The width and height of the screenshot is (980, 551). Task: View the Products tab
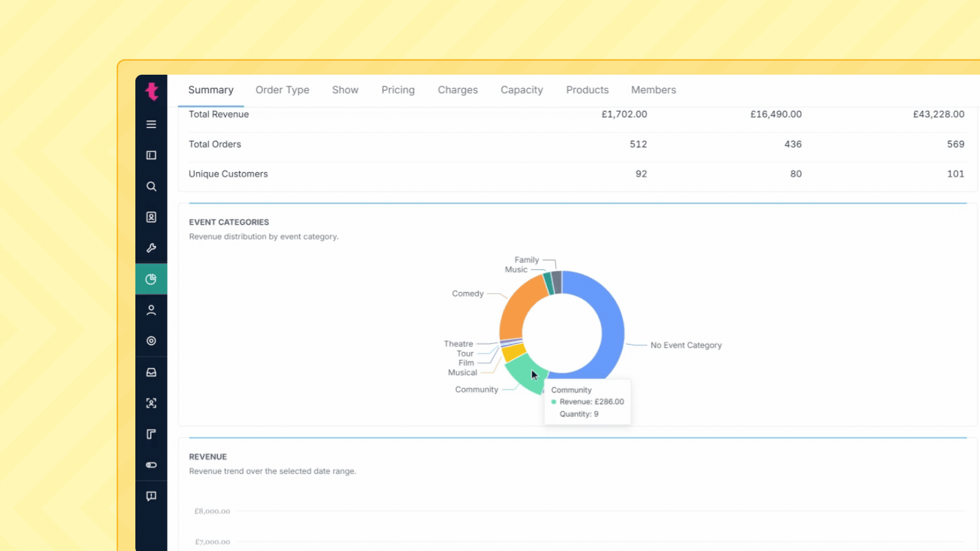(x=587, y=90)
